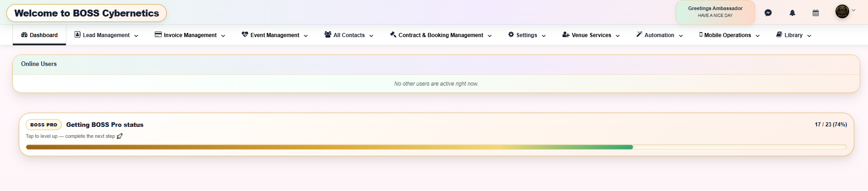Expand the Contract & Booking Management chevron
The height and width of the screenshot is (191, 868).
pyautogui.click(x=490, y=36)
